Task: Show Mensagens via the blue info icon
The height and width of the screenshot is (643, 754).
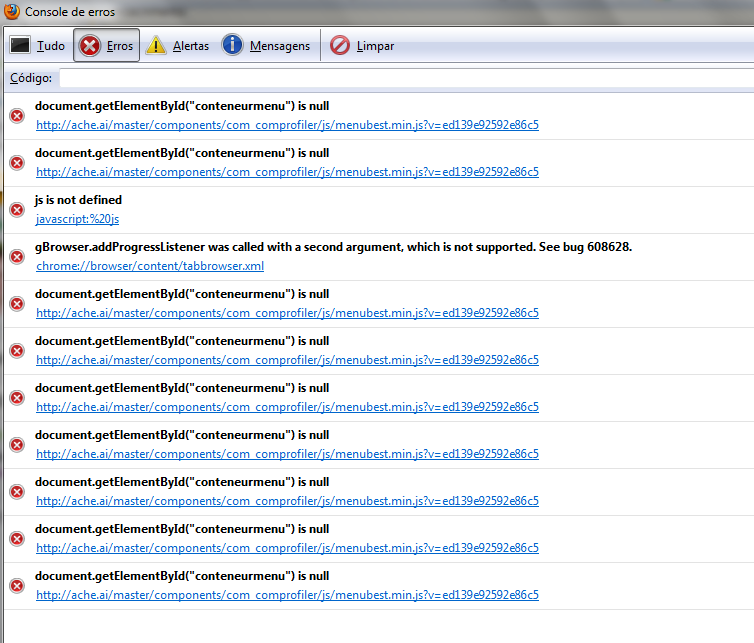Action: 232,45
